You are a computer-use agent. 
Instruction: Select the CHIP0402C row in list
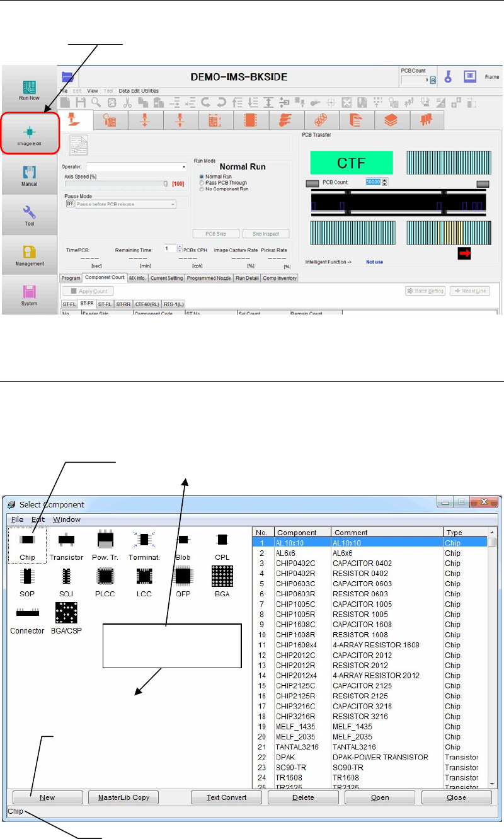pyautogui.click(x=370, y=563)
